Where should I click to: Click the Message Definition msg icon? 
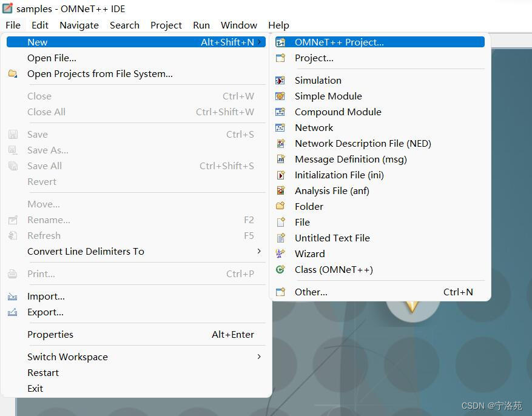click(280, 159)
